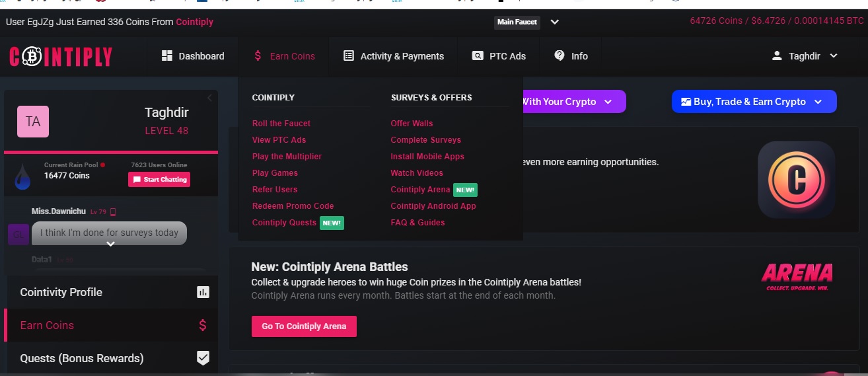The height and width of the screenshot is (376, 868).
Task: Open the Dashboard menu item
Action: (x=193, y=56)
